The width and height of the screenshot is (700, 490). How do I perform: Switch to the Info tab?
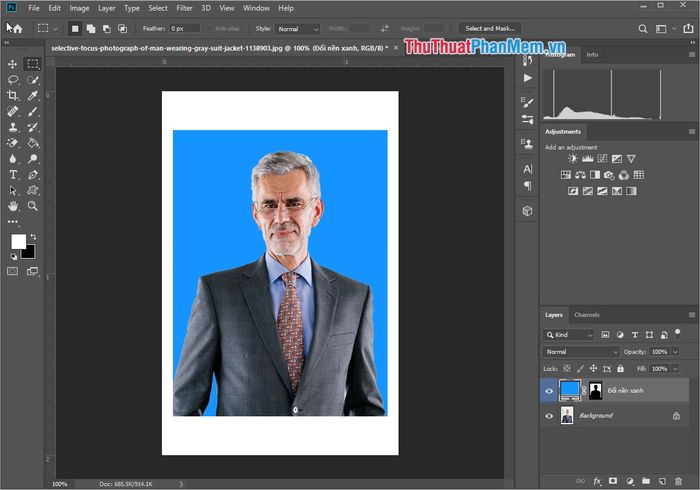[x=592, y=54]
